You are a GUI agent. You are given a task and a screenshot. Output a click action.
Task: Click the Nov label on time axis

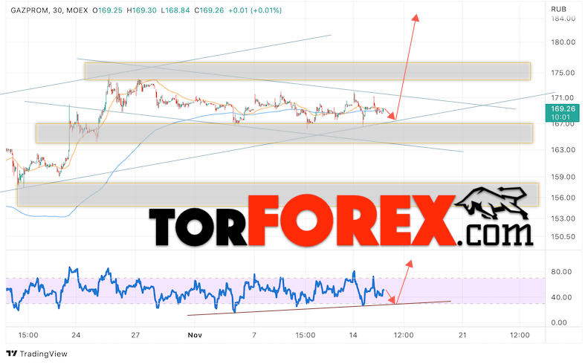click(195, 335)
